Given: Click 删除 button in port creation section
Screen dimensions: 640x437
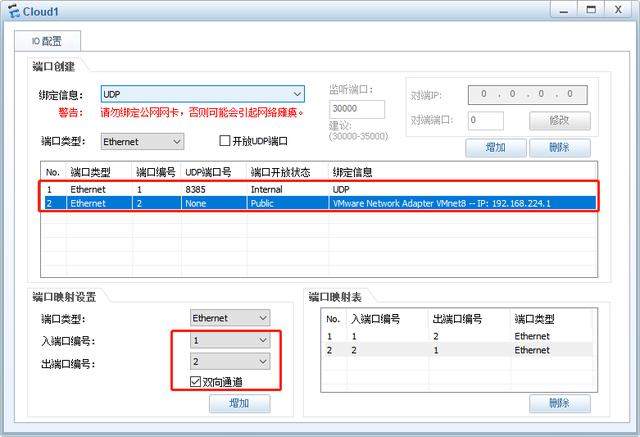Looking at the screenshot, I should pos(560,147).
